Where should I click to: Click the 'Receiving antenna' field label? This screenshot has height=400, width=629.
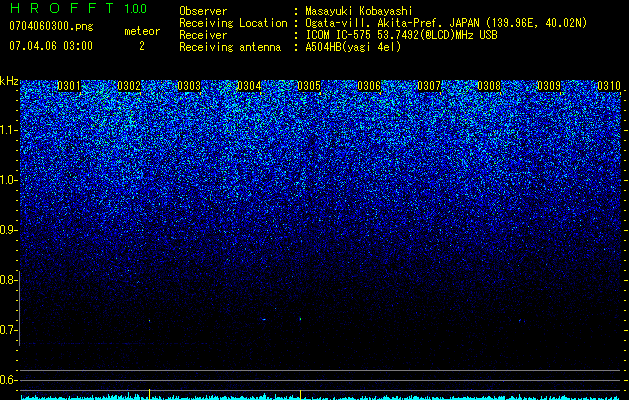point(230,47)
